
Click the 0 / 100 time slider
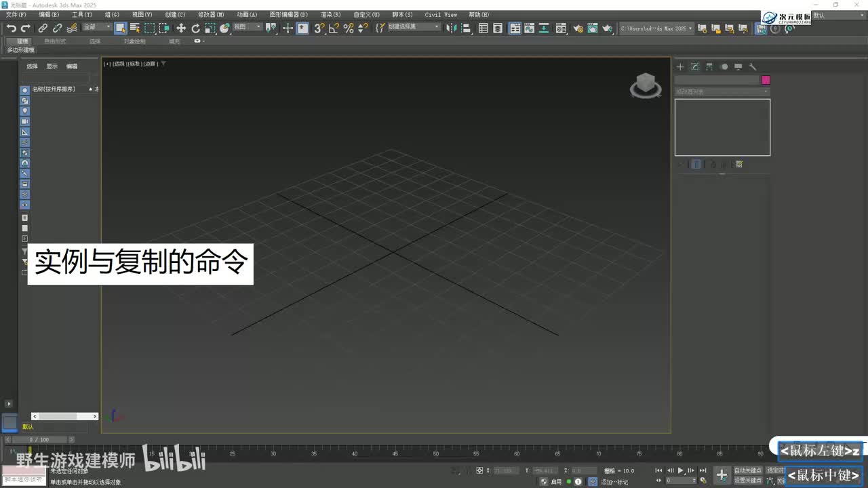coord(40,440)
